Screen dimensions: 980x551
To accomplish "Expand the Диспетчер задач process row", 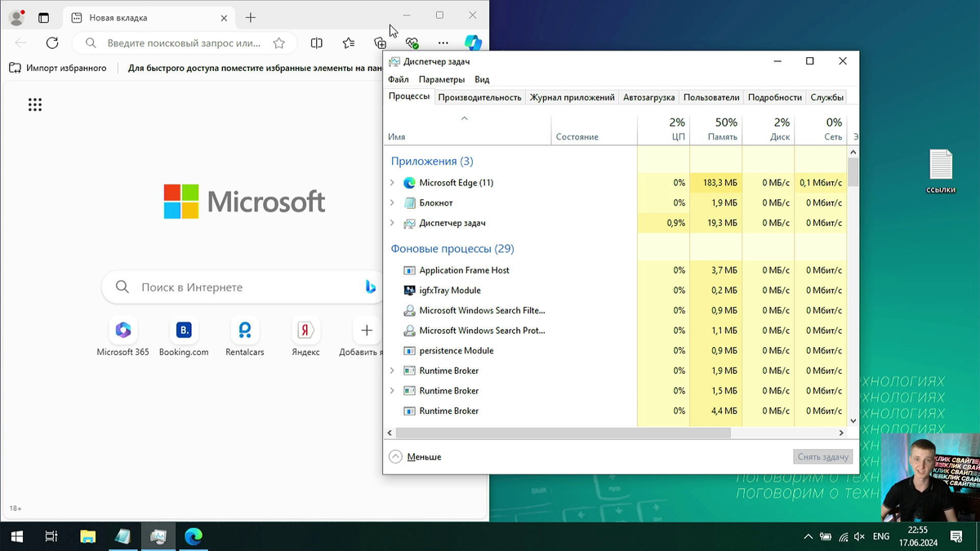I will coord(392,223).
